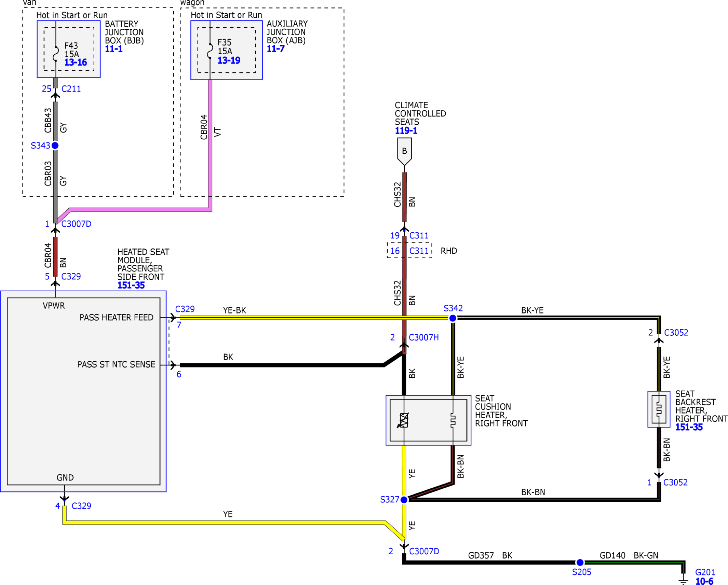Follow the 119-1 Climate Controlled Seats link
Image resolution: width=728 pixels, height=585 pixels.
[x=406, y=130]
